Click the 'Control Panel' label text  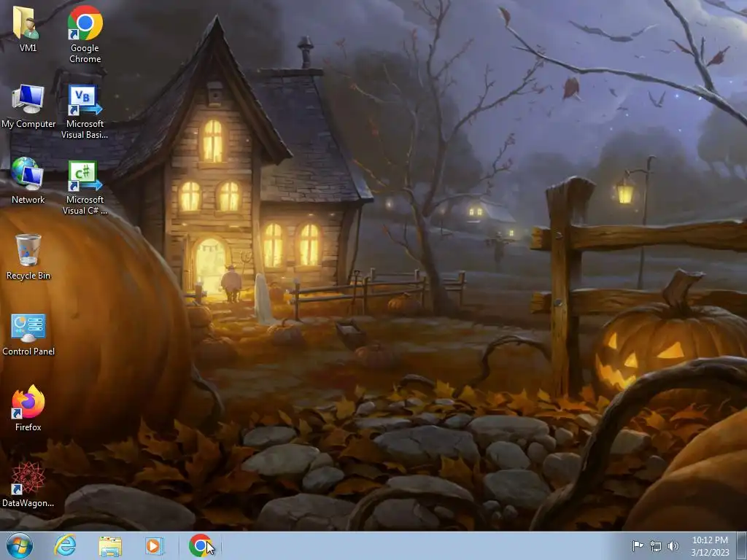28,351
